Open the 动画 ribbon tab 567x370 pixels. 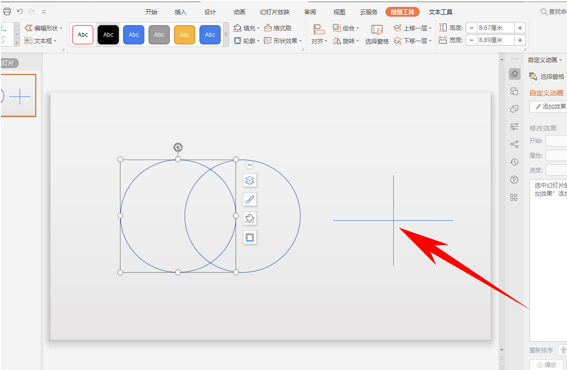(x=239, y=12)
